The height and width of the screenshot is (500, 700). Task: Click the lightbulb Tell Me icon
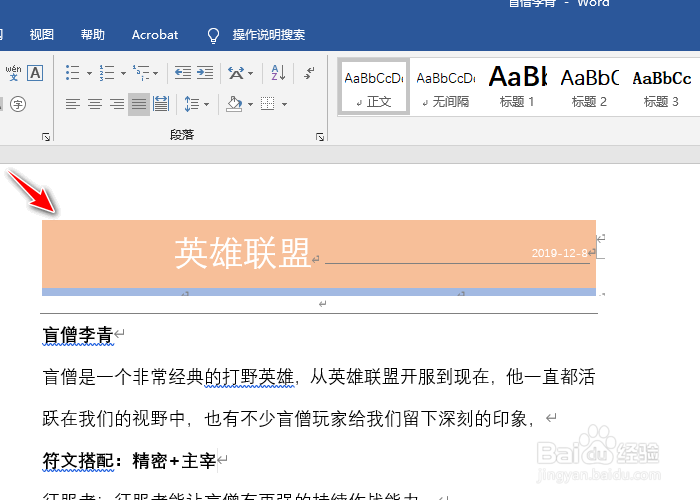[x=213, y=35]
